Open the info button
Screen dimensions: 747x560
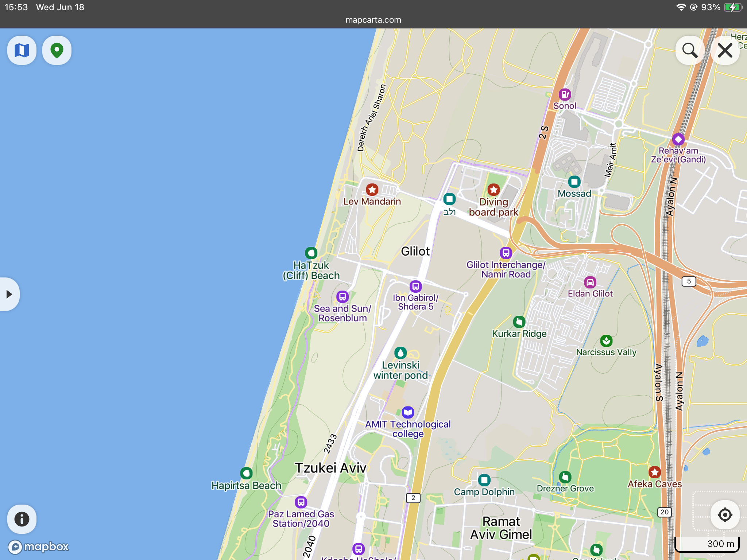pyautogui.click(x=22, y=519)
